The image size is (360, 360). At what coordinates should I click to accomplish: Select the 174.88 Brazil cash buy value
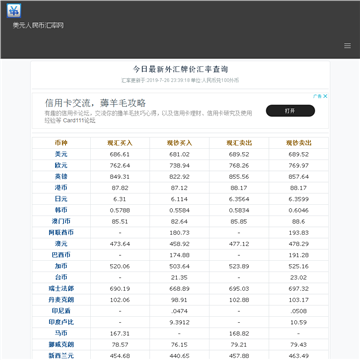pos(179,255)
